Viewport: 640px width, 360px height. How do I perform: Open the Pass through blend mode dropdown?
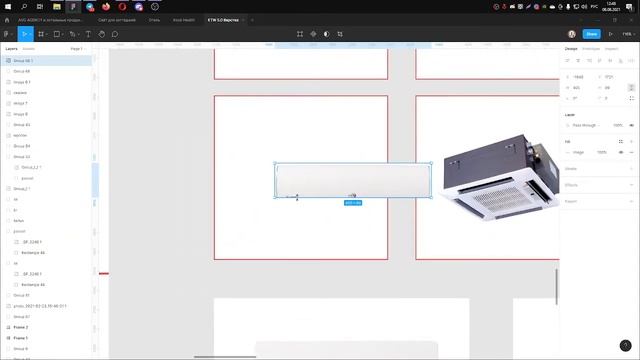coord(586,125)
